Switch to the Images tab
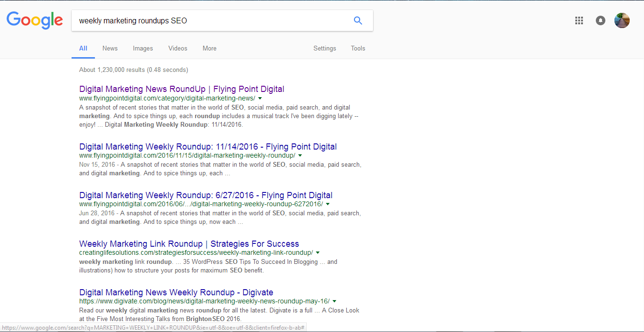Image resolution: width=644 pixels, height=332 pixels. coord(143,48)
